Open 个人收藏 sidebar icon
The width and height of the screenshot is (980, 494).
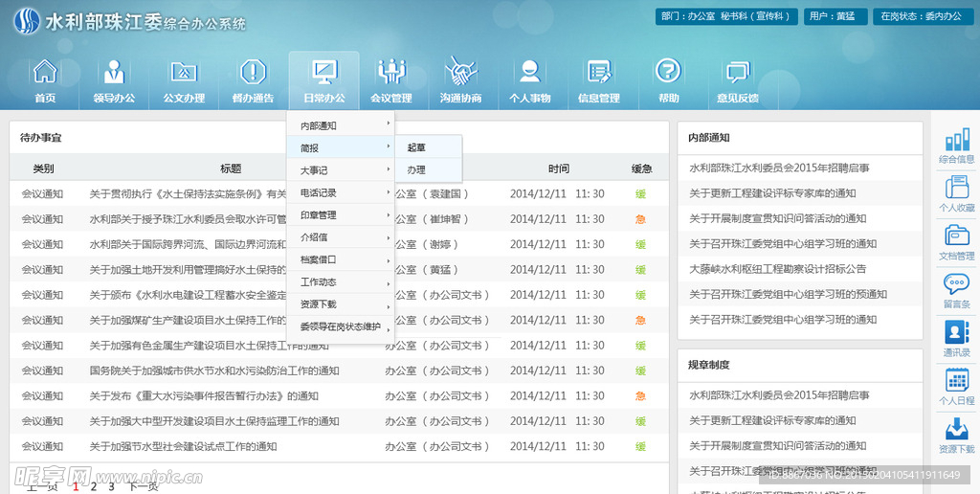point(957,188)
